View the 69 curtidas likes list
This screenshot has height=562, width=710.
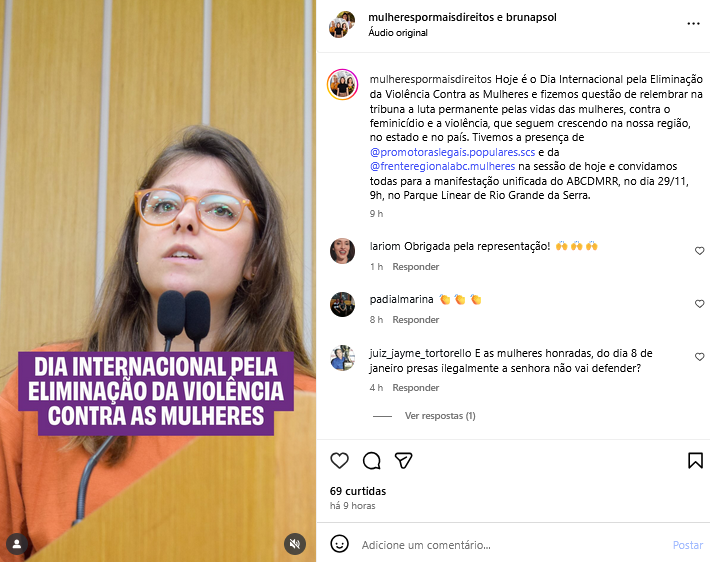pos(358,491)
